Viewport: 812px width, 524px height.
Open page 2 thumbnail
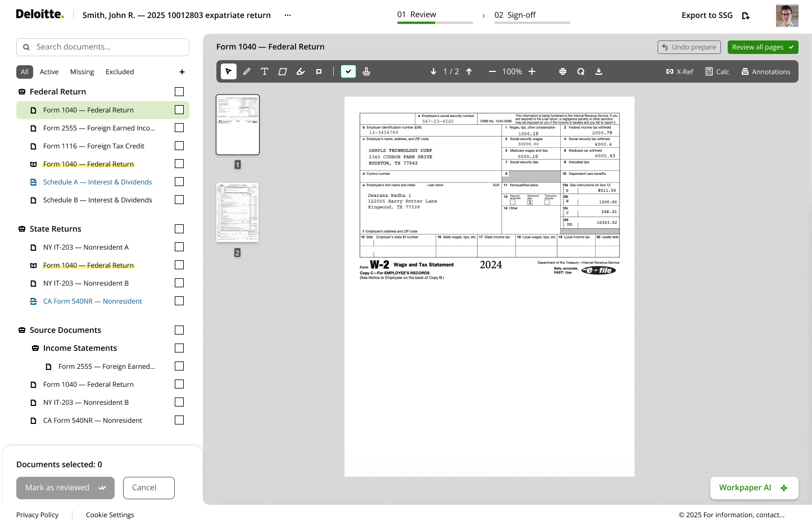pyautogui.click(x=238, y=213)
